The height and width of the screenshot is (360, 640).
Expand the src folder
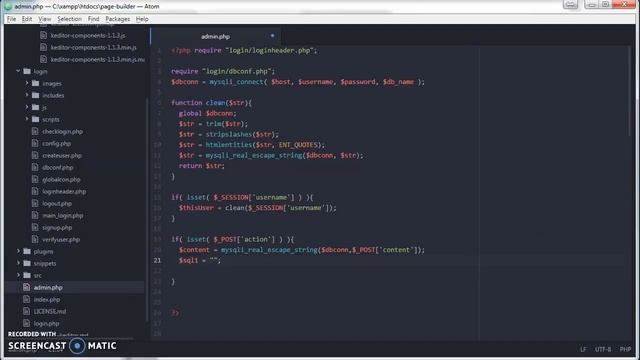coord(18,275)
